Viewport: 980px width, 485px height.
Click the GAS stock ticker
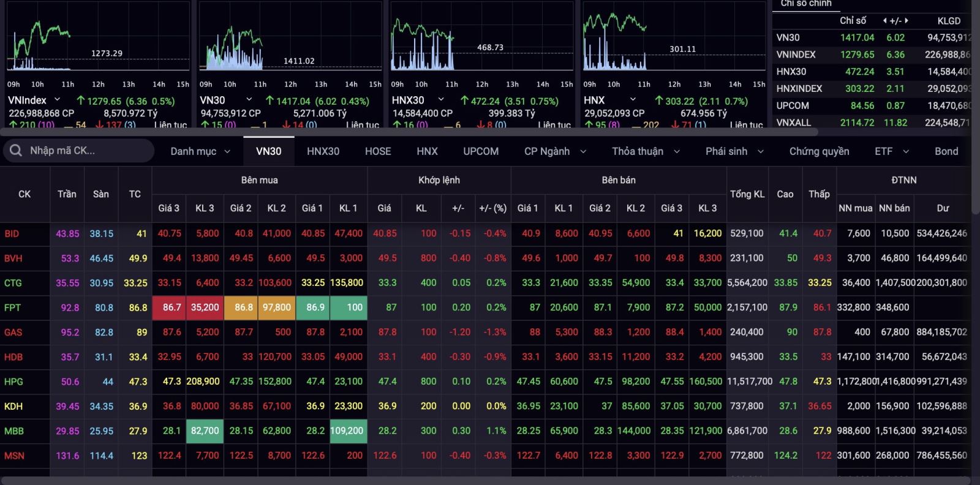(x=13, y=333)
